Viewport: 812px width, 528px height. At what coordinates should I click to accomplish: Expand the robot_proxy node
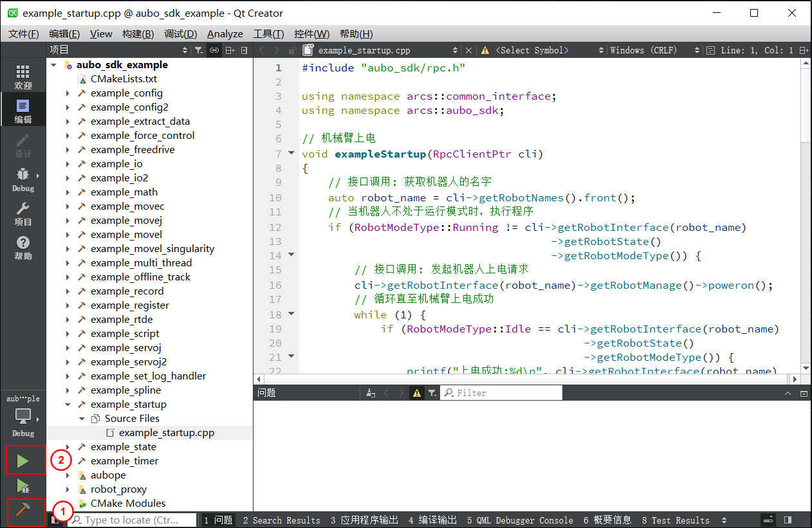(68, 489)
